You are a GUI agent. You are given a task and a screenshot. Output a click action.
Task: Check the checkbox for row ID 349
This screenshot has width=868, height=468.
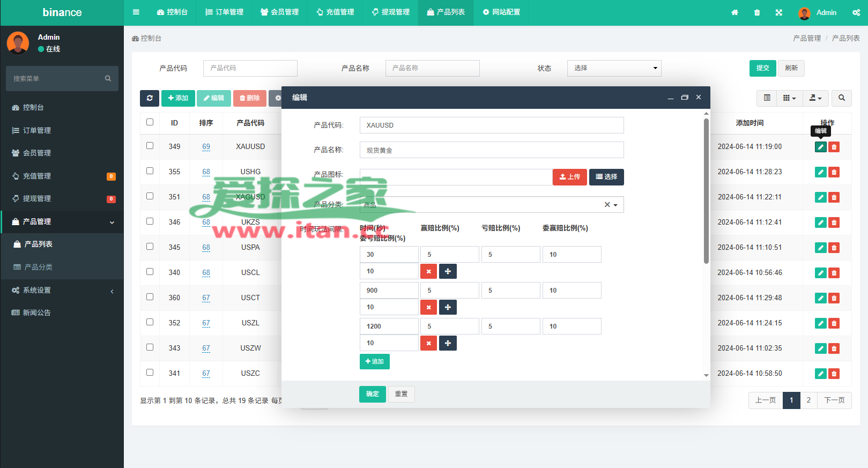click(x=150, y=146)
